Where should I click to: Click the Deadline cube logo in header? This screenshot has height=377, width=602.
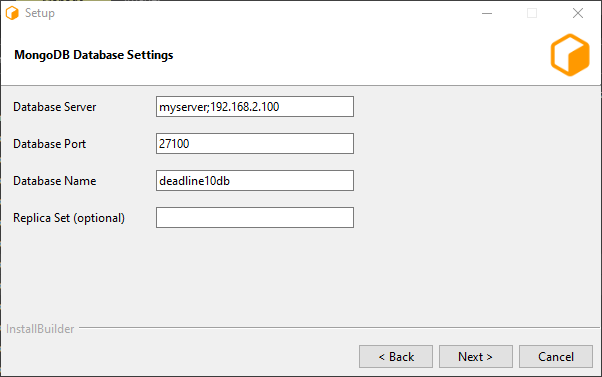coord(570,55)
